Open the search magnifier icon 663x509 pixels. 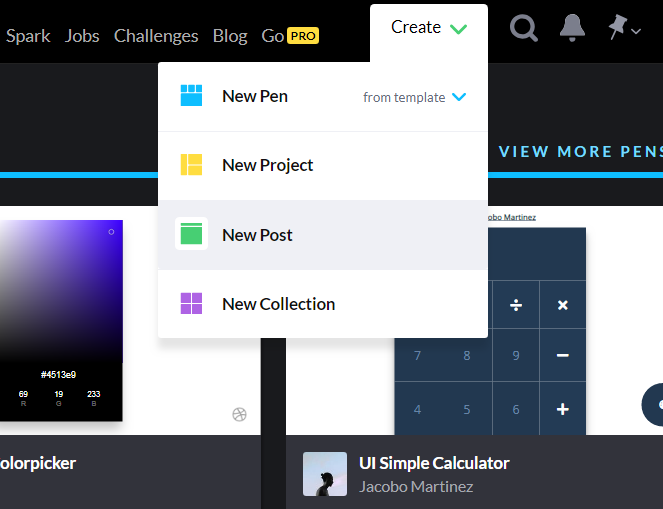523,29
